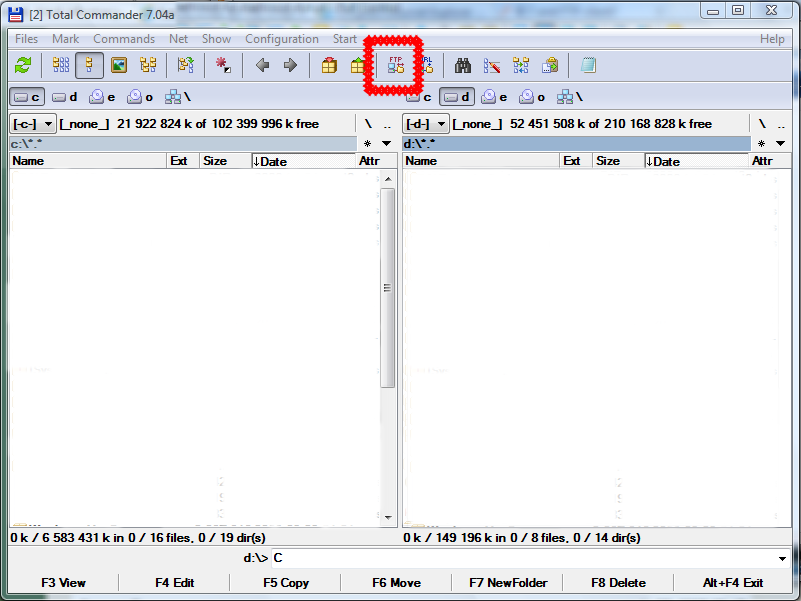
Task: Select drive c button in right panel
Action: click(419, 97)
